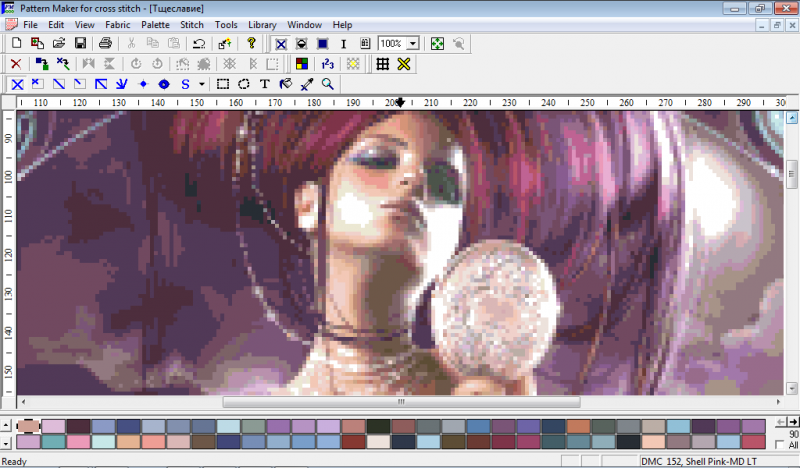Click the Print icon
This screenshot has width=800, height=468.
[x=105, y=43]
